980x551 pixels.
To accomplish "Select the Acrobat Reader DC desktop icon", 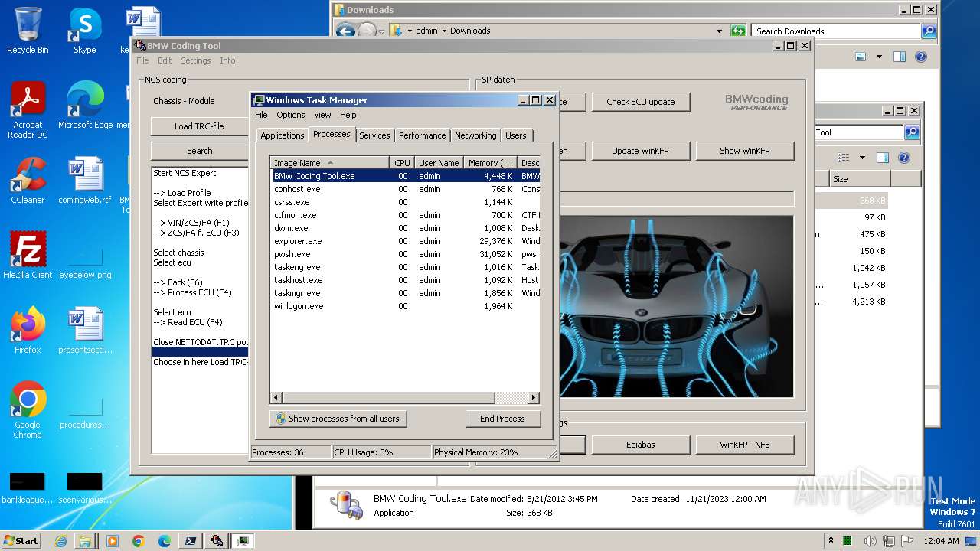I will pyautogui.click(x=28, y=110).
